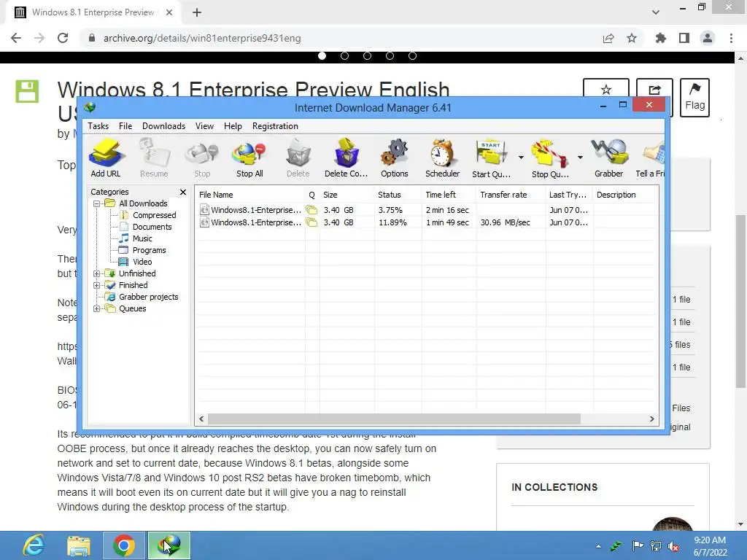Select the Music category

tap(142, 238)
